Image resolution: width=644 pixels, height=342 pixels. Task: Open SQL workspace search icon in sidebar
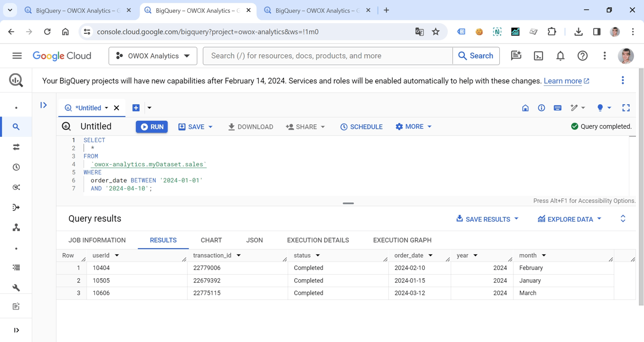point(16,127)
